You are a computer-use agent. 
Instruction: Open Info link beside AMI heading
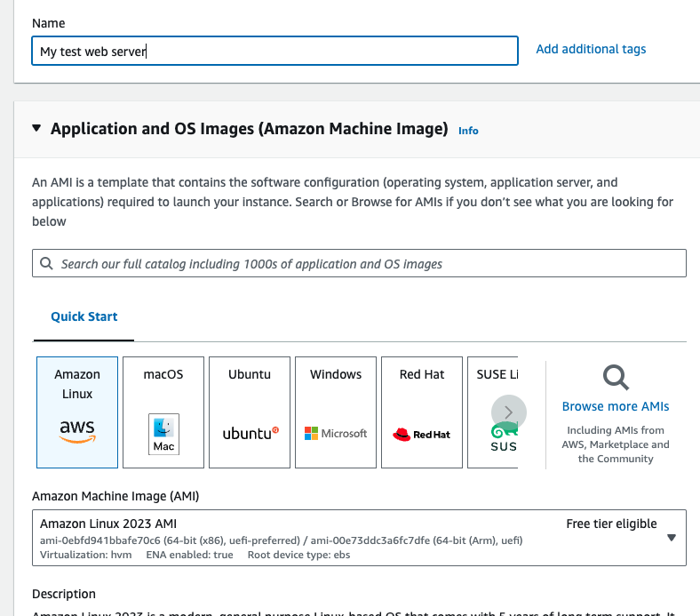click(468, 131)
